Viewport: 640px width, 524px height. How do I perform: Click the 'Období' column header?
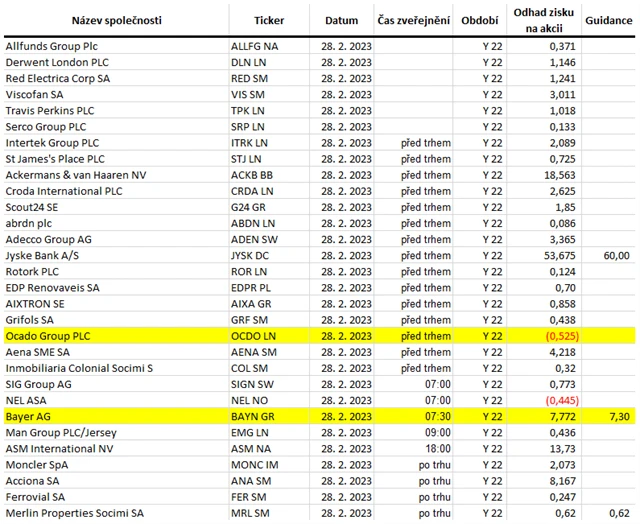(x=480, y=20)
